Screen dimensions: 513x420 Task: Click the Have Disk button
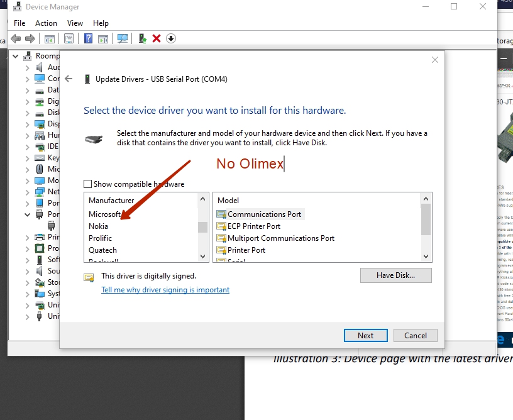(x=395, y=275)
